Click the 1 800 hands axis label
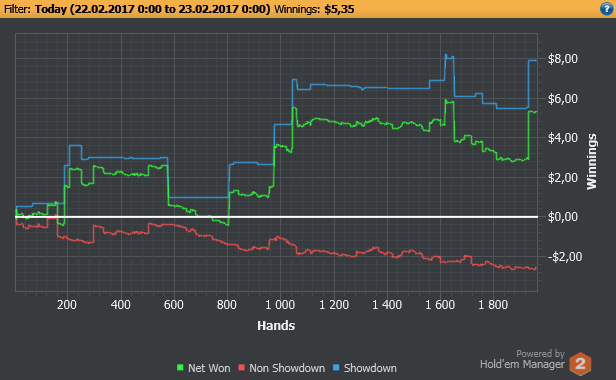This screenshot has height=380, width=616. (x=493, y=305)
